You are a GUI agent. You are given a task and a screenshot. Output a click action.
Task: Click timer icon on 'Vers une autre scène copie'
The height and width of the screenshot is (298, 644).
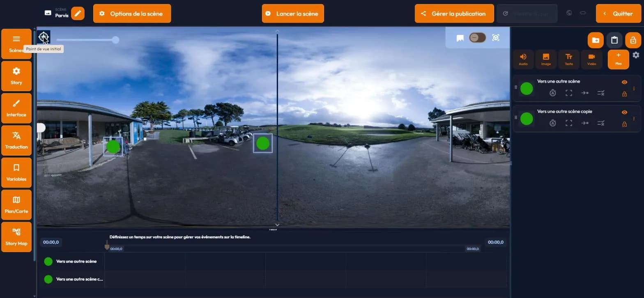553,123
